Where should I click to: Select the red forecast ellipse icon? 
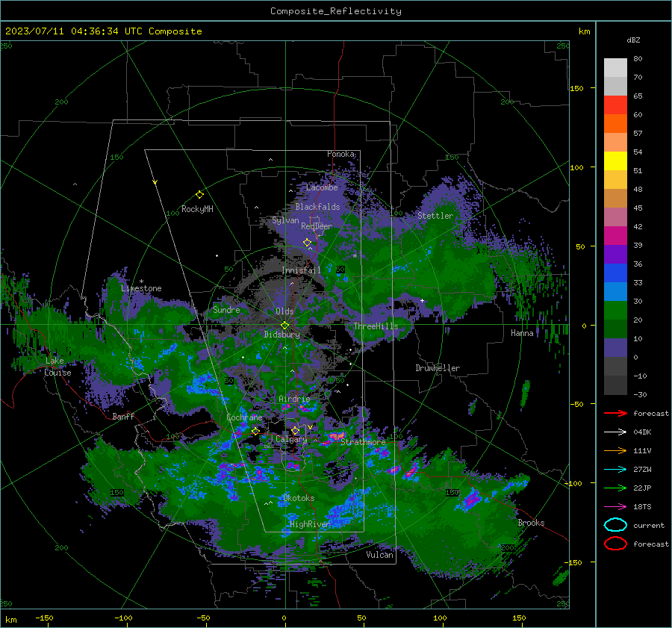pyautogui.click(x=615, y=544)
